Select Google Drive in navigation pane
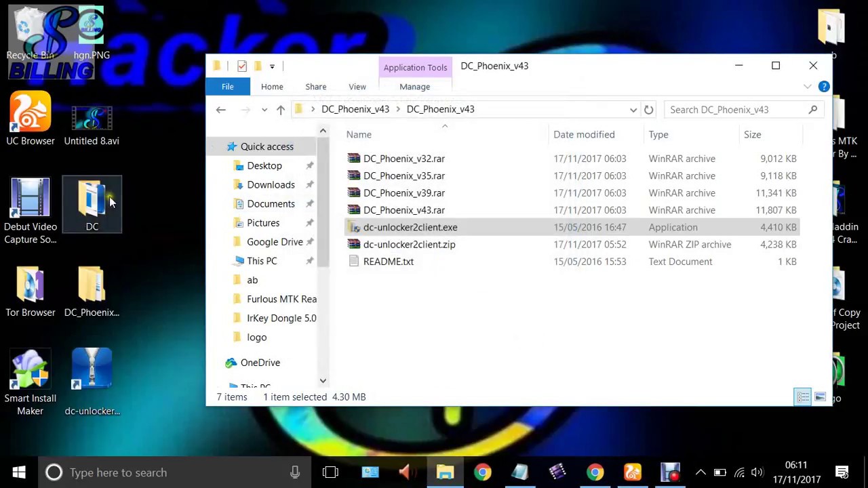The image size is (868, 488). tap(275, 242)
